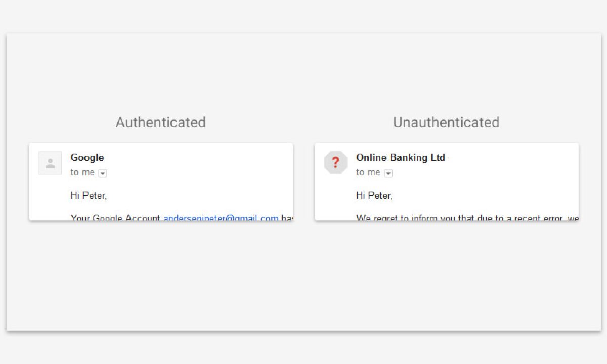
Task: Open the andersenipeter@gmail.com link
Action: (x=221, y=218)
